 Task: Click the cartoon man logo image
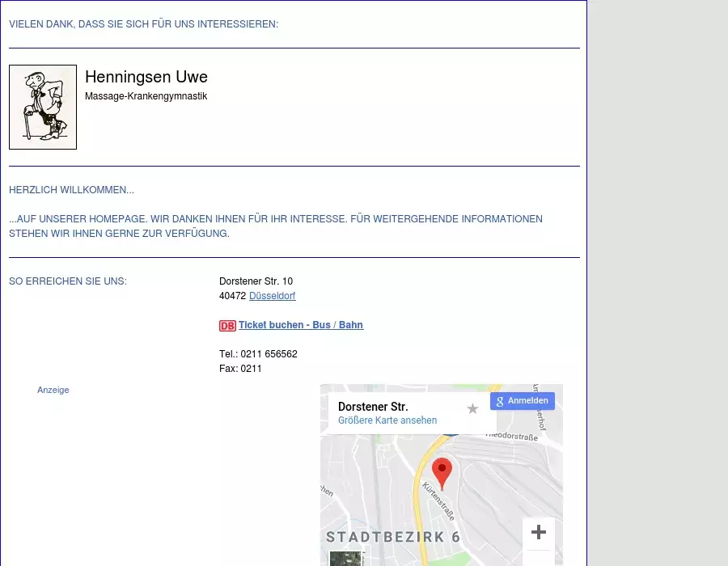pos(43,108)
